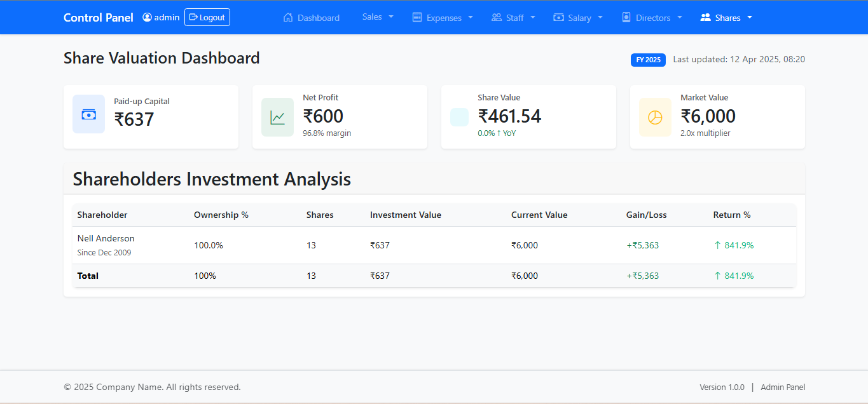
Task: Click the Dashboard house icon
Action: [288, 17]
